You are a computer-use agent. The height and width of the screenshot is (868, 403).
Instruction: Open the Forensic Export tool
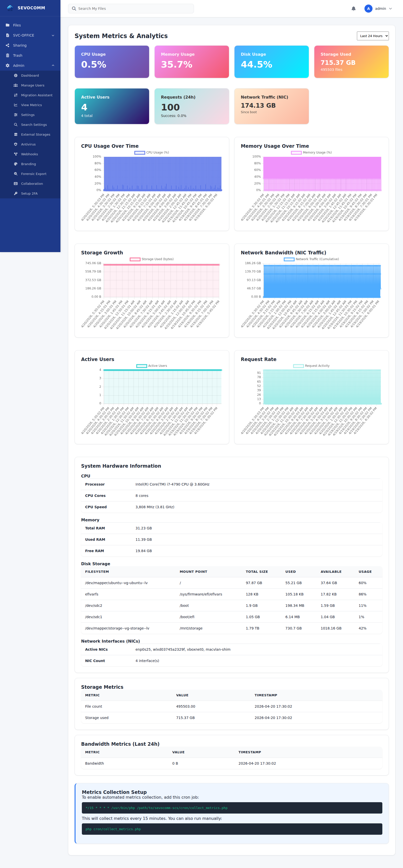pyautogui.click(x=33, y=173)
